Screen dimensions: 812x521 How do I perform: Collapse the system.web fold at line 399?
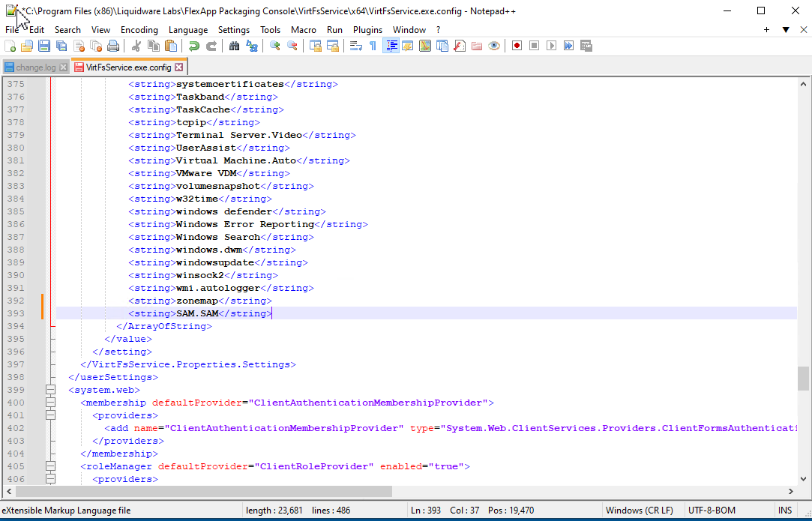[50, 390]
